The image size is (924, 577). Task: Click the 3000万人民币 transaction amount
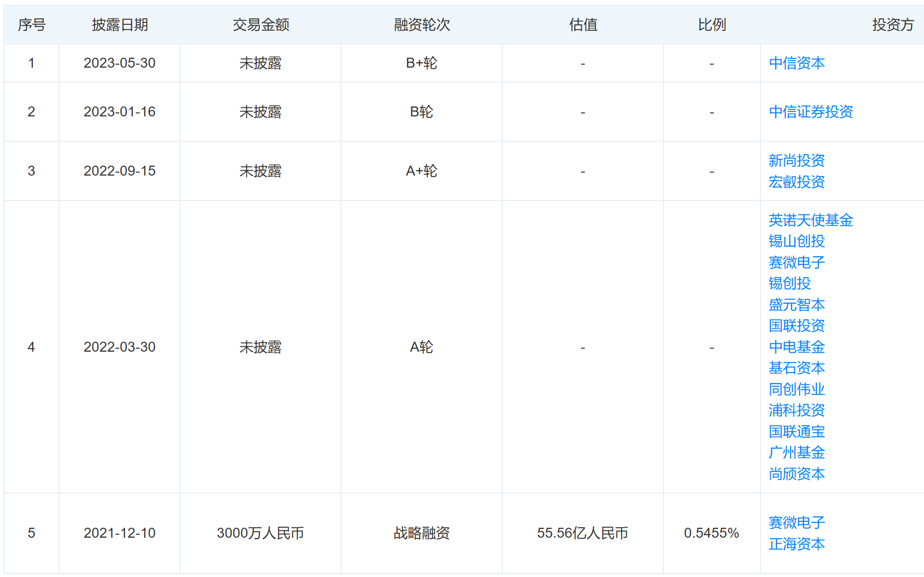point(261,533)
